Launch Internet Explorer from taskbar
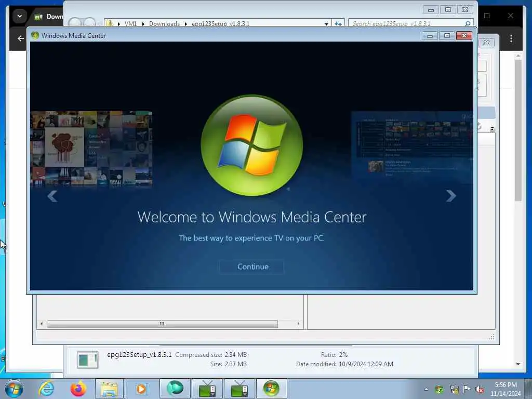The width and height of the screenshot is (532, 399). 46,389
